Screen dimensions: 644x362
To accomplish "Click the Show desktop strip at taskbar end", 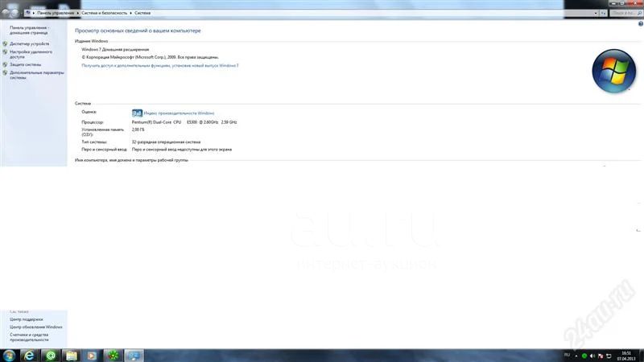I will click(x=641, y=356).
